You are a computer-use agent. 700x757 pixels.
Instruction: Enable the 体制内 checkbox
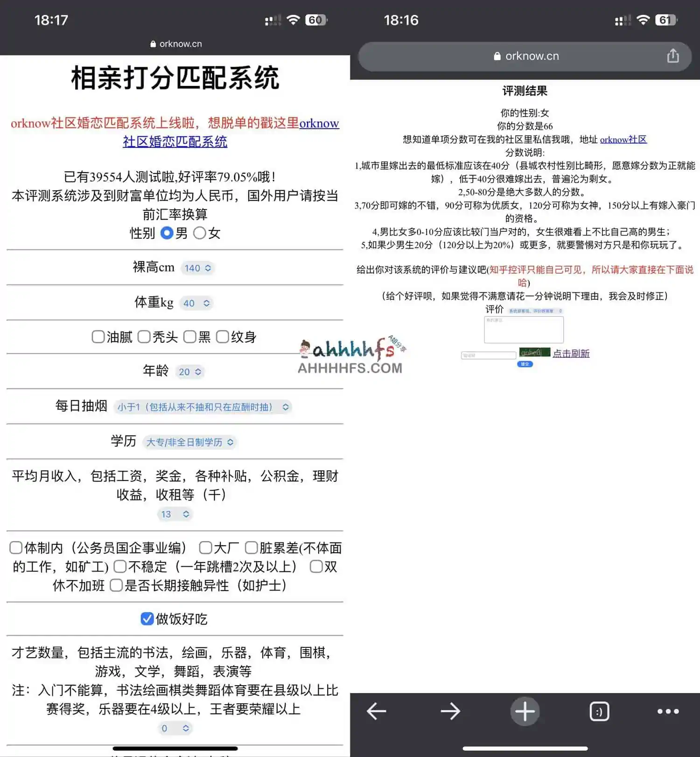(x=16, y=547)
